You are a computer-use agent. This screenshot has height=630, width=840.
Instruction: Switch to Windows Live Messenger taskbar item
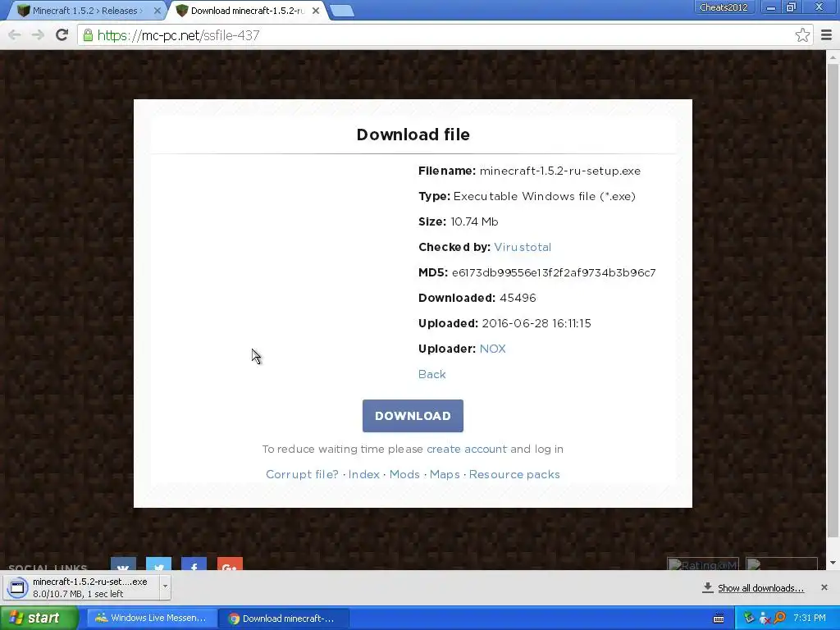tap(151, 619)
